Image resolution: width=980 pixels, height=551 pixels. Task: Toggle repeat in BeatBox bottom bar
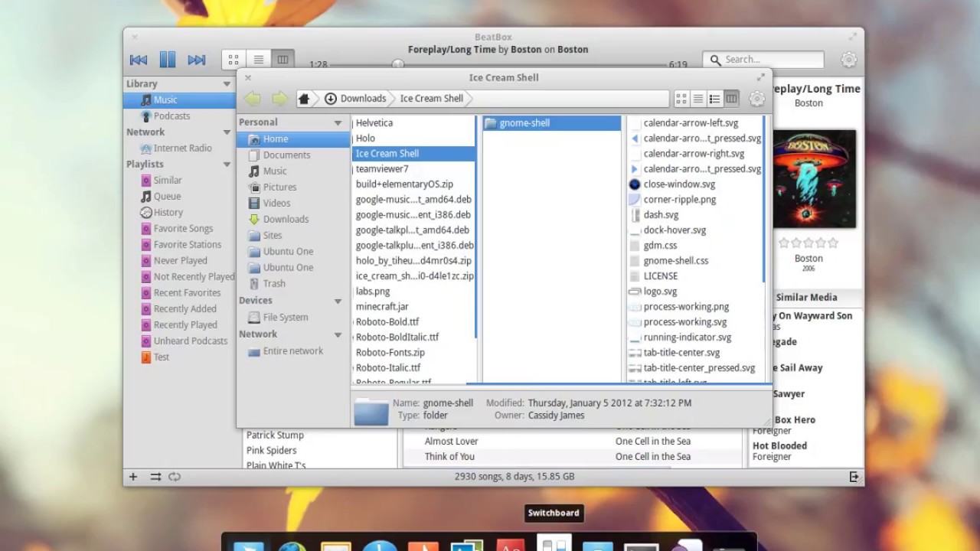tap(175, 477)
